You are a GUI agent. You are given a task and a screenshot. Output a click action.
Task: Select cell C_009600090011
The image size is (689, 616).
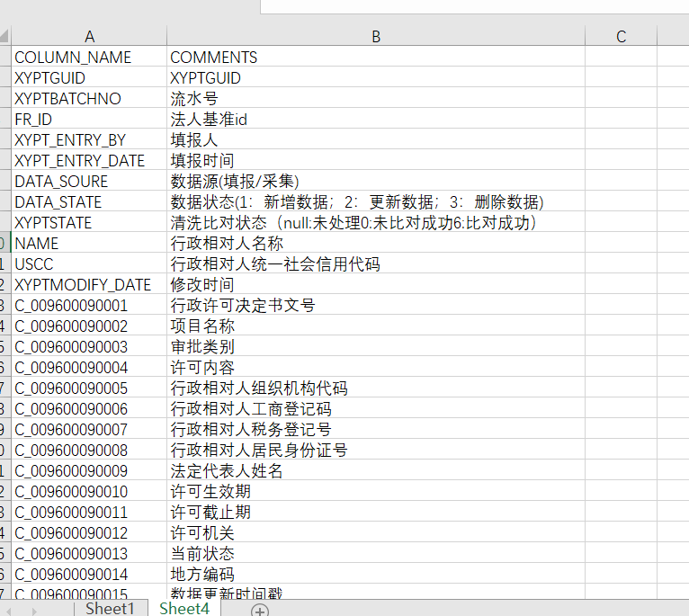[89, 512]
